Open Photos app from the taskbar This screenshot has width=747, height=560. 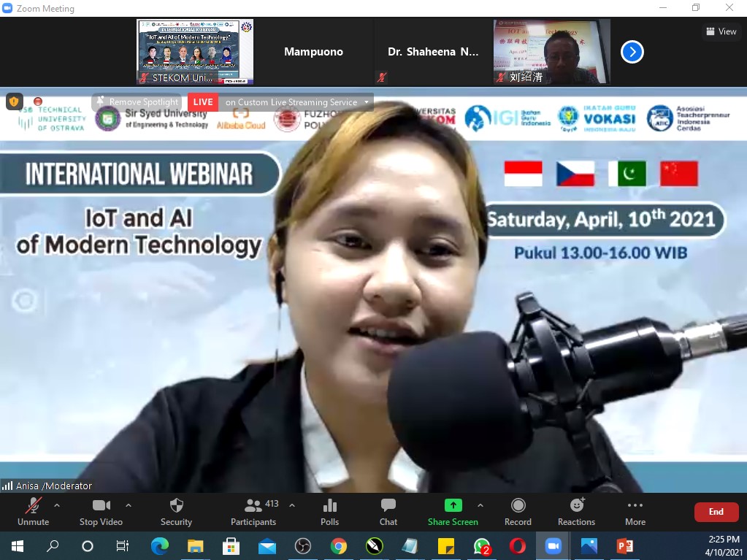[x=589, y=545]
